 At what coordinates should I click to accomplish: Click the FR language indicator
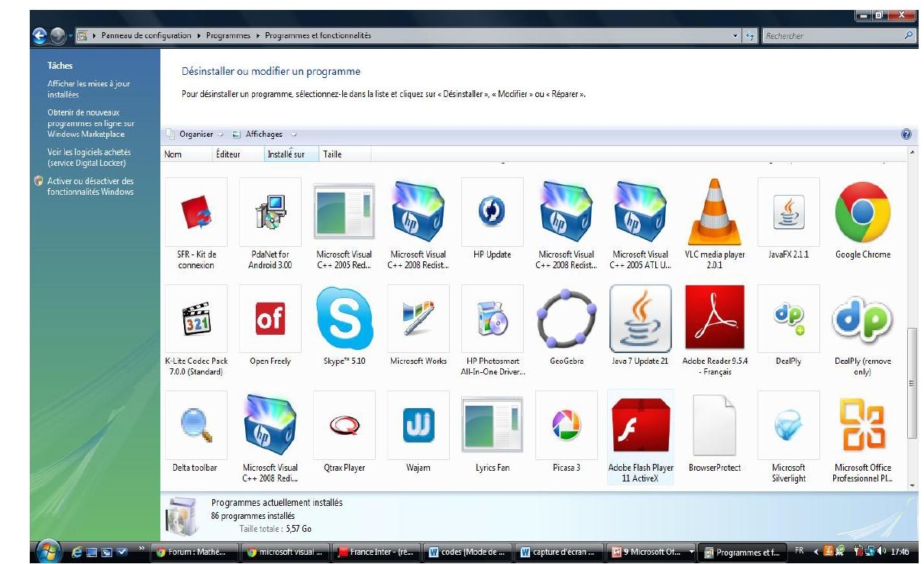coord(799,551)
